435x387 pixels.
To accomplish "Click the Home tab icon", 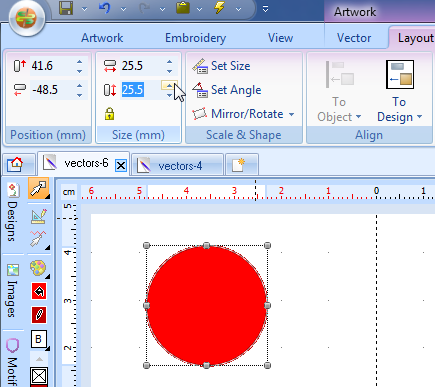I will pyautogui.click(x=16, y=164).
